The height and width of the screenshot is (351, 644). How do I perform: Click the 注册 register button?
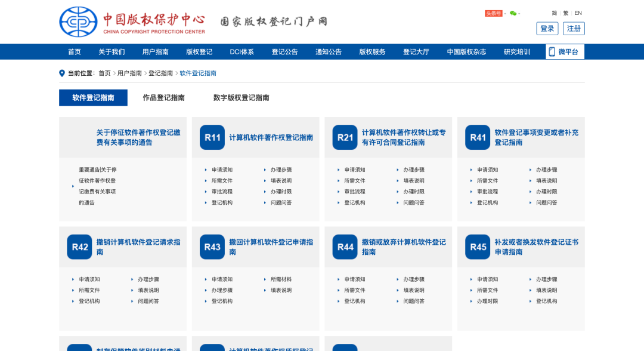pyautogui.click(x=574, y=29)
